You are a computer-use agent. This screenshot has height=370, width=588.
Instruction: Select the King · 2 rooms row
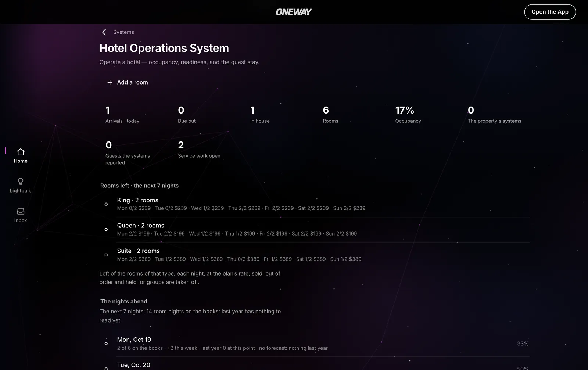pos(315,204)
